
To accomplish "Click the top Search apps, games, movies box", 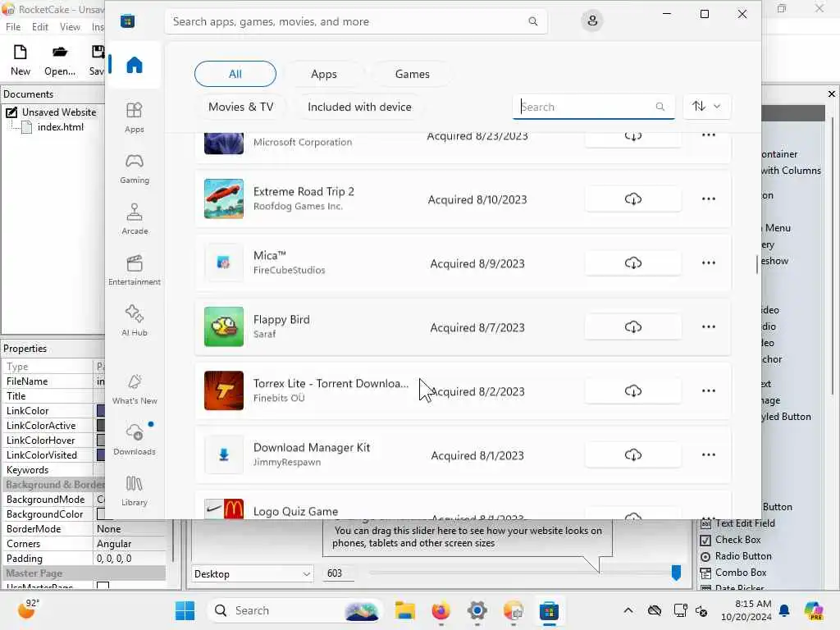I will coord(356,21).
